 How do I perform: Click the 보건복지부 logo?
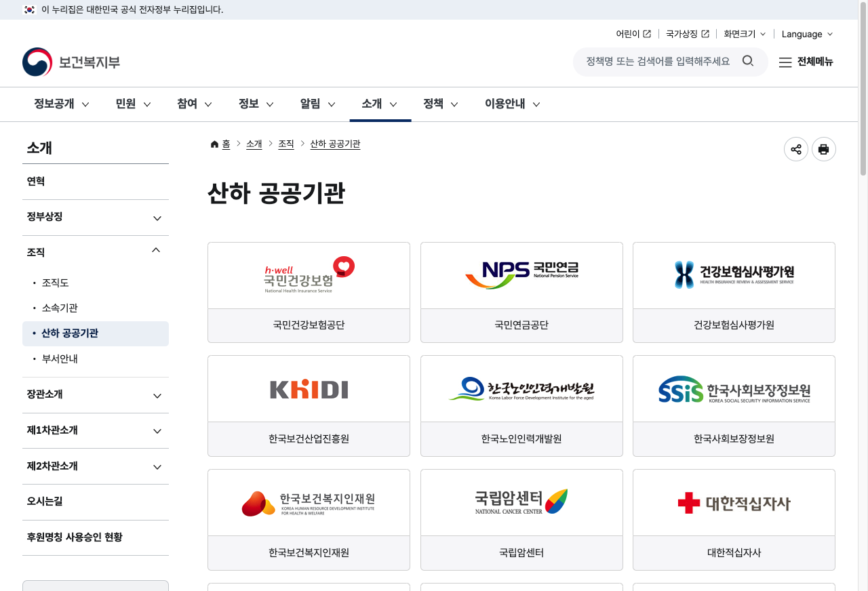pos(71,62)
